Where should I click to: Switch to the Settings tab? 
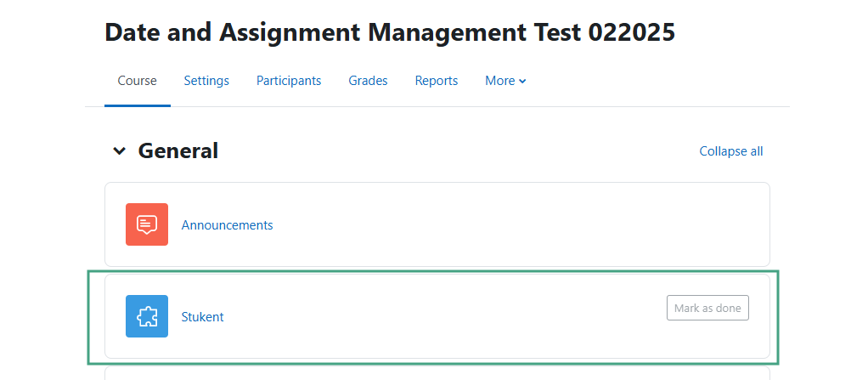(206, 81)
